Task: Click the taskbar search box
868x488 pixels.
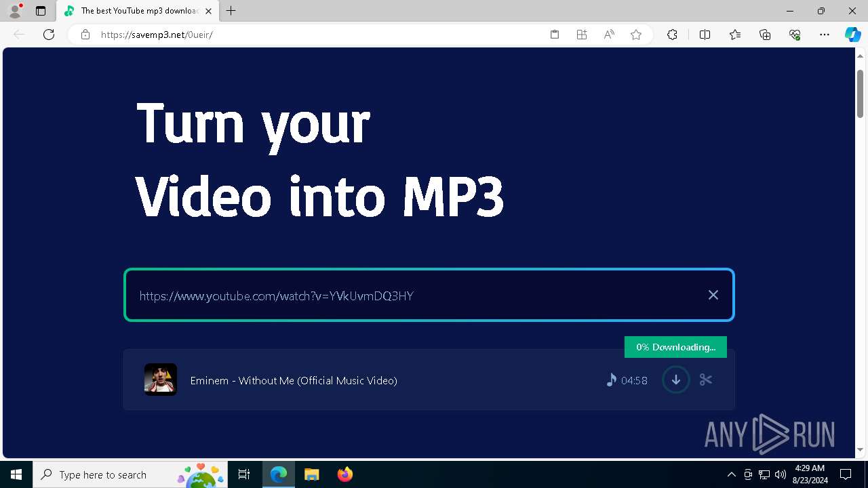Action: [130, 474]
